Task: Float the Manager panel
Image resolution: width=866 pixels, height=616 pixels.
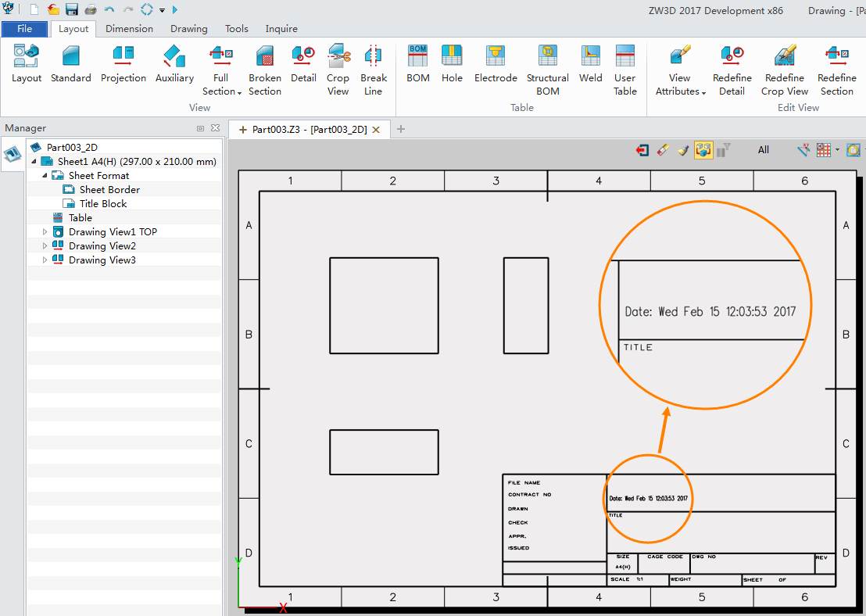Action: point(201,128)
